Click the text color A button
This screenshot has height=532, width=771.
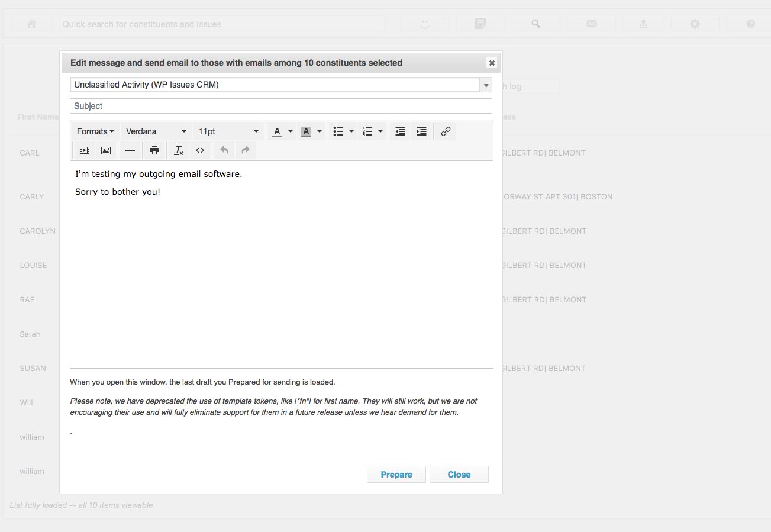point(277,131)
